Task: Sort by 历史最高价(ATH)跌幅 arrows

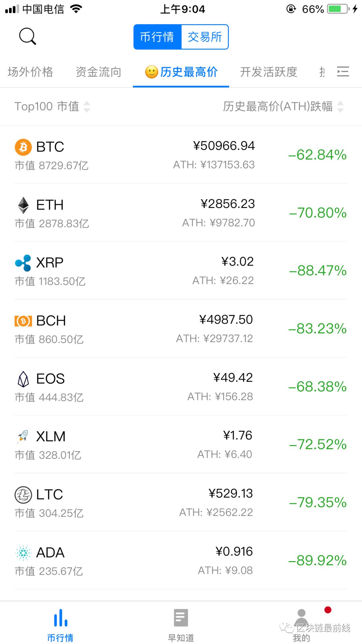Action: (x=341, y=107)
